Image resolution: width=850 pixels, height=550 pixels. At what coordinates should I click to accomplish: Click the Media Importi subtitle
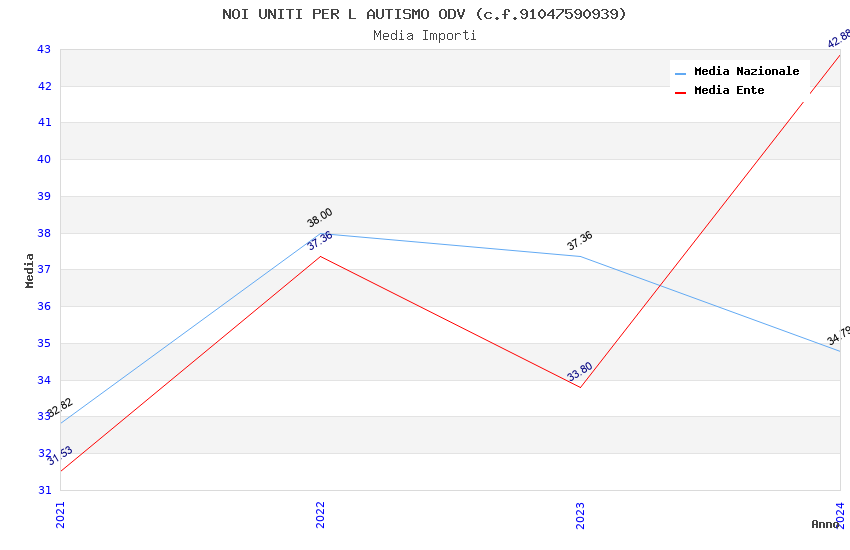(424, 35)
